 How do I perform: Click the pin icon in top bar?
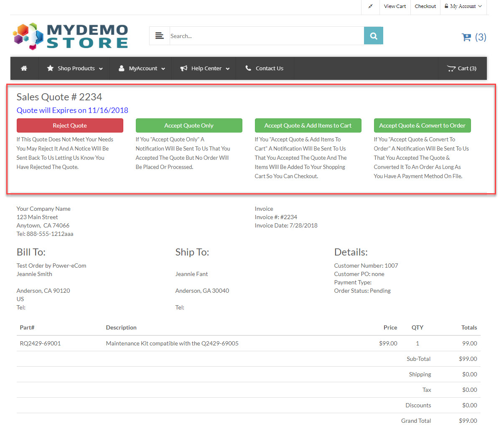click(x=370, y=6)
